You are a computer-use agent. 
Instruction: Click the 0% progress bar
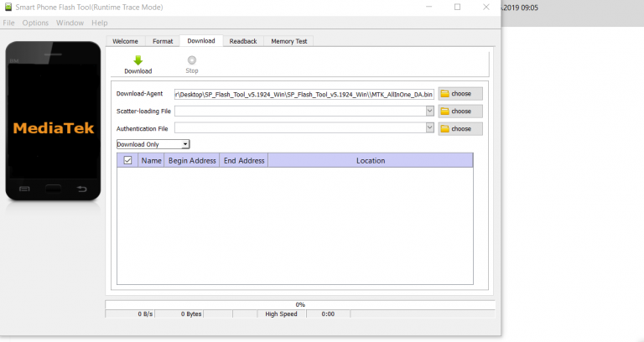(x=300, y=304)
